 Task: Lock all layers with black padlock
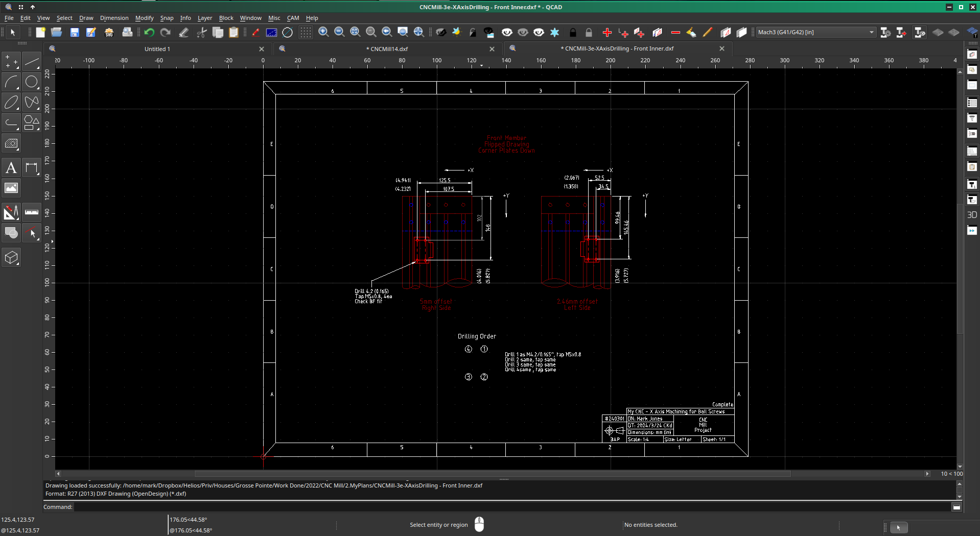573,32
